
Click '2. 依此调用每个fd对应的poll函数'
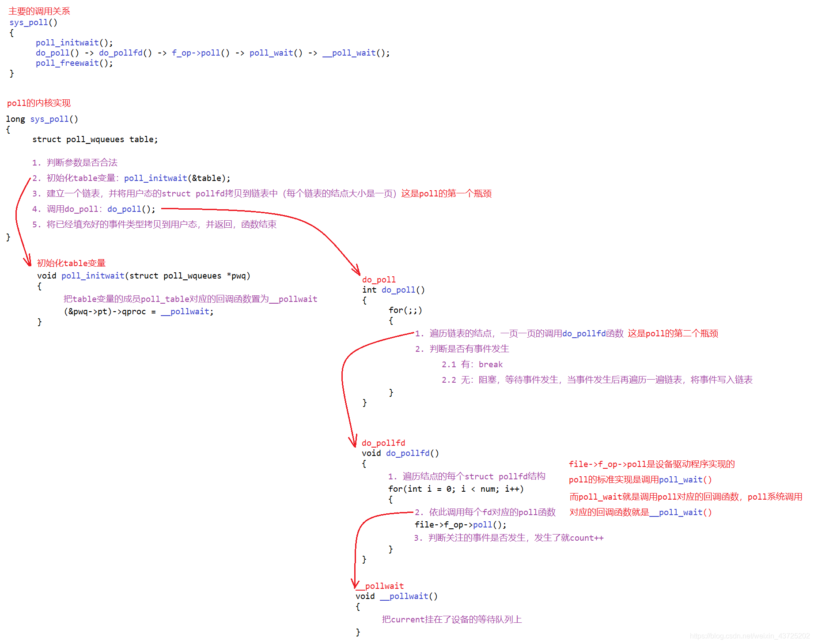click(x=485, y=512)
